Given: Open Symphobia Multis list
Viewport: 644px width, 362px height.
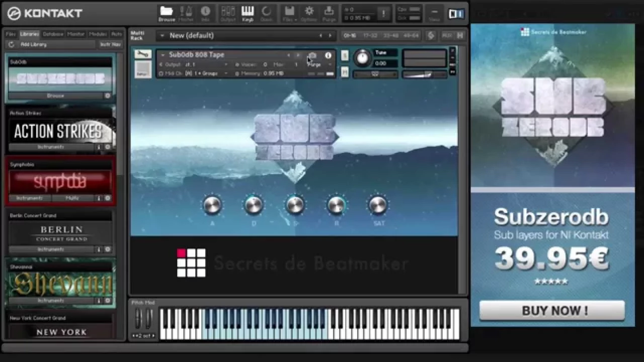Looking at the screenshot, I should point(73,198).
